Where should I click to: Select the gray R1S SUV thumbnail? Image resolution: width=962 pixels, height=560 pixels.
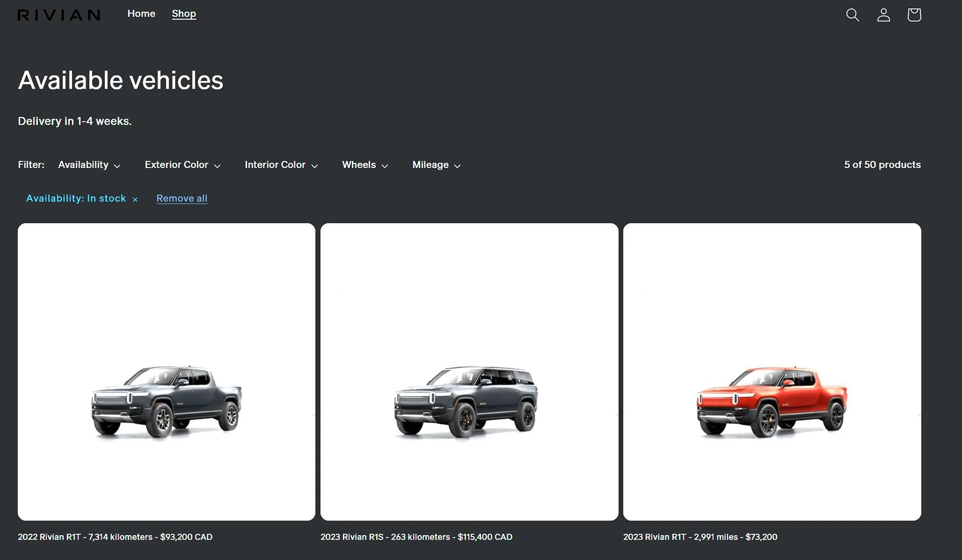point(469,372)
